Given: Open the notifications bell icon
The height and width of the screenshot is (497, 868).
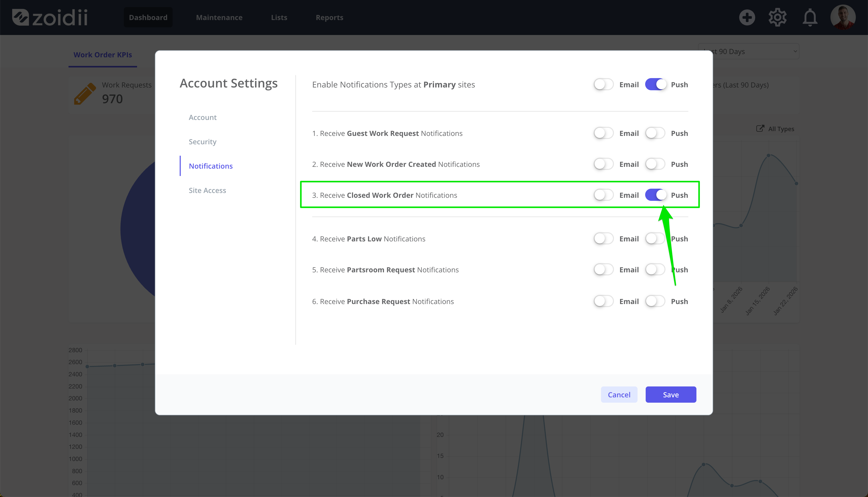Looking at the screenshot, I should pyautogui.click(x=810, y=17).
